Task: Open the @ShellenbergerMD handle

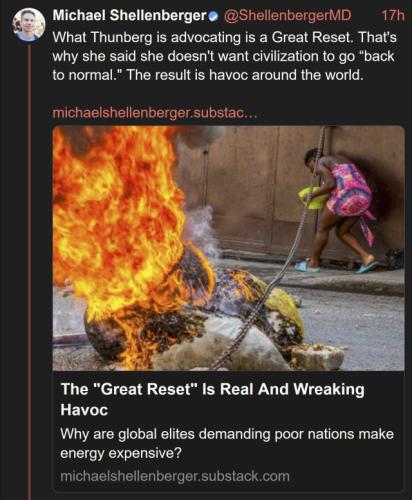Action: [x=287, y=15]
